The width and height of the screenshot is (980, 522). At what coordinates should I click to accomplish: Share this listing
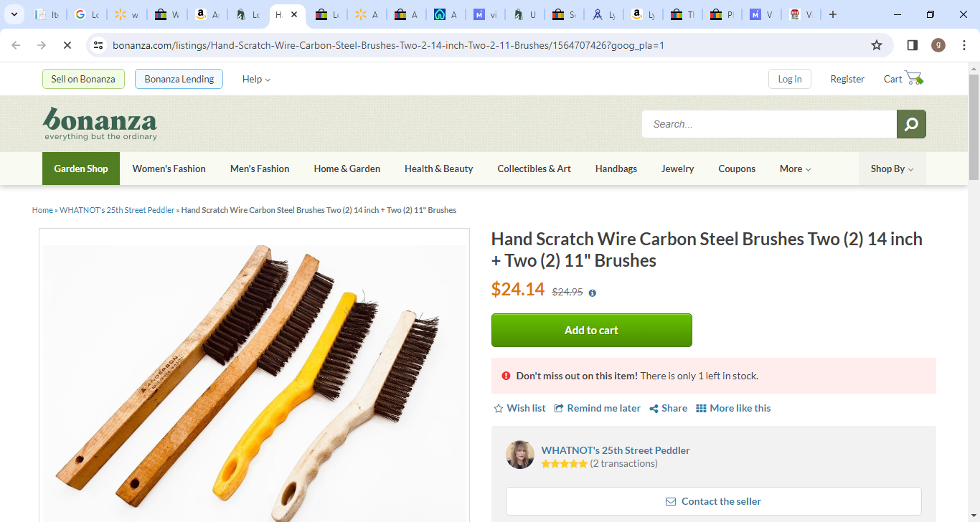[x=668, y=408]
